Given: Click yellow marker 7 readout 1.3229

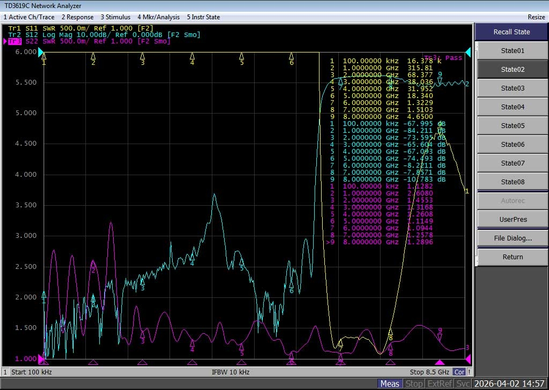Looking at the screenshot, I should (420, 103).
